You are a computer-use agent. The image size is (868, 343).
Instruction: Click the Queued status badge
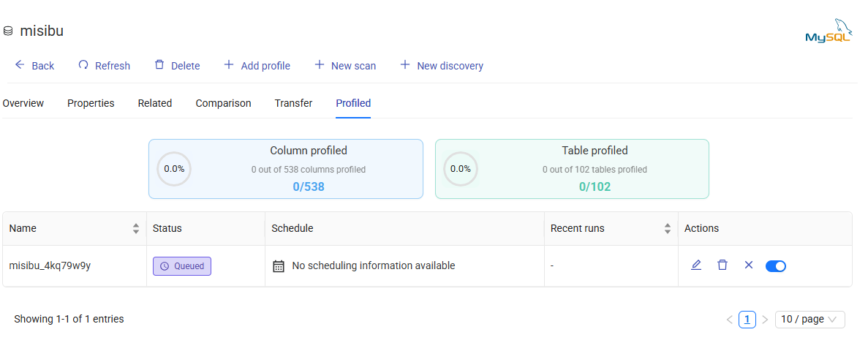coord(182,266)
